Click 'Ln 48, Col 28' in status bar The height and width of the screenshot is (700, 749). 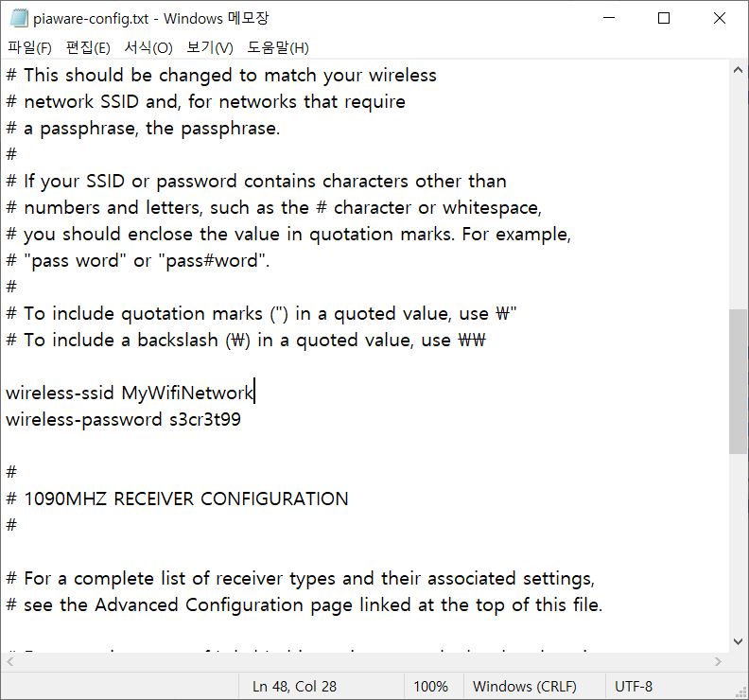[x=294, y=687]
